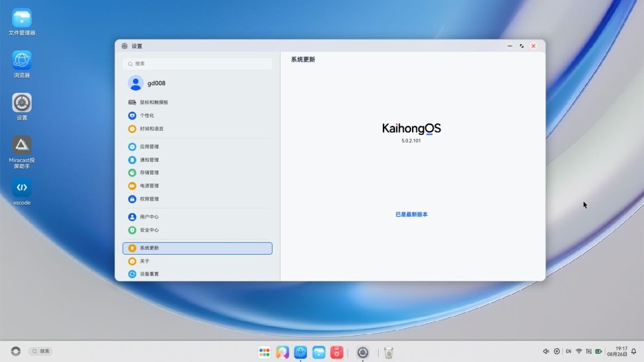Select 通知管理 sidebar entry
644x362 pixels.
point(197,160)
